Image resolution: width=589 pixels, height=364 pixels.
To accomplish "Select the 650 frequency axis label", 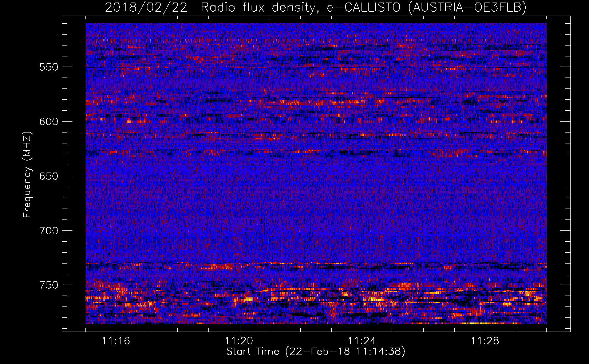I will click(49, 177).
